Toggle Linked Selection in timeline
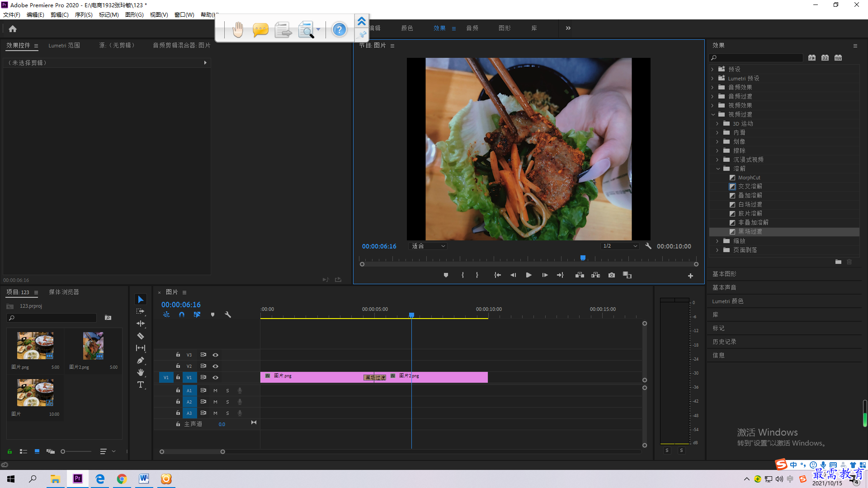Screen dimensions: 868x488 (x=197, y=314)
